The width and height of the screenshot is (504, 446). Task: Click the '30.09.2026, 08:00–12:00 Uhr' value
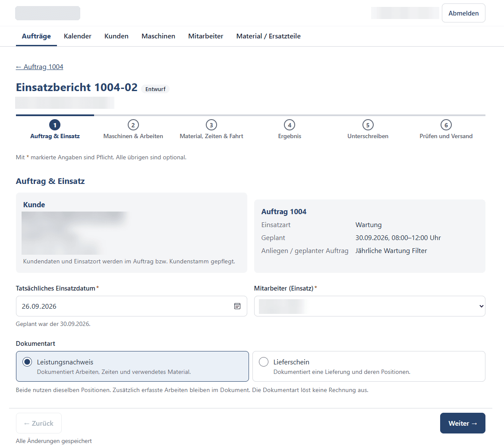click(x=398, y=238)
